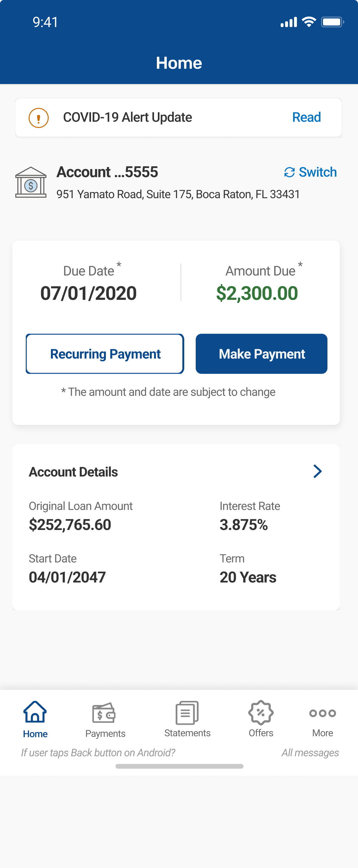The width and height of the screenshot is (358, 868).
Task: Open the Home tab house icon
Action: tap(35, 712)
